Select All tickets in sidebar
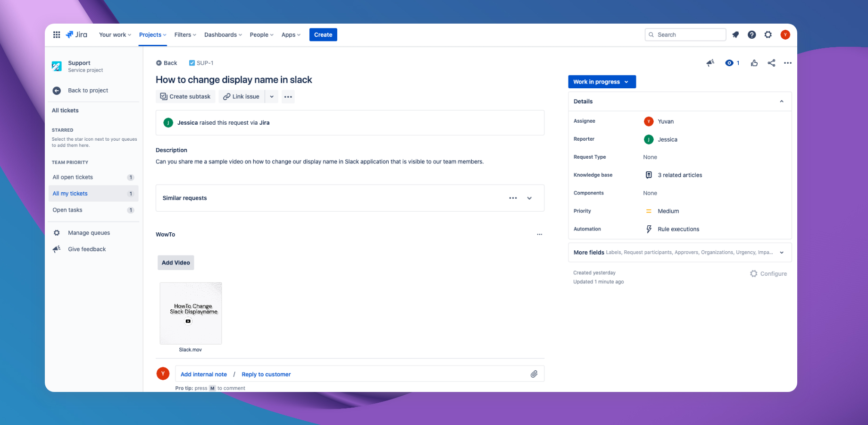The height and width of the screenshot is (425, 868). point(65,110)
